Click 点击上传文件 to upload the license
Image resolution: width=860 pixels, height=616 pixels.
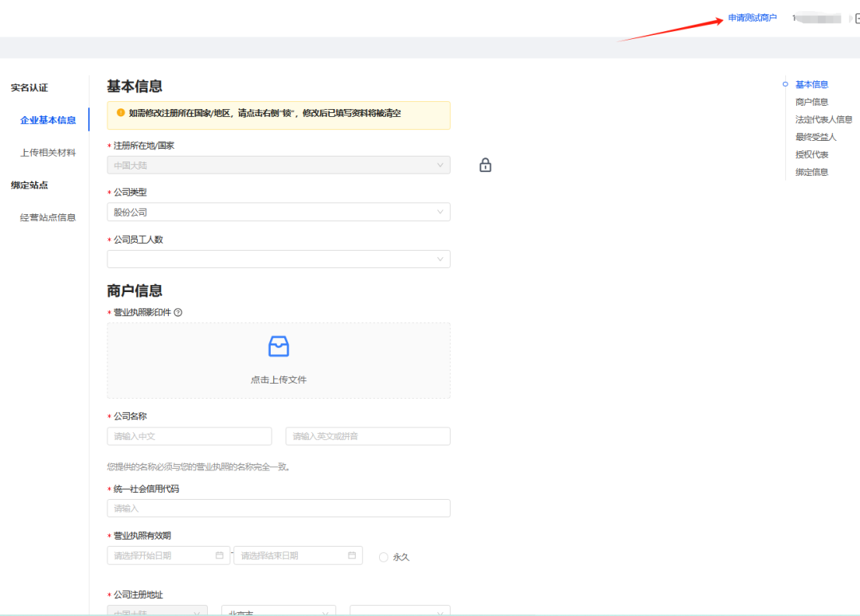tap(279, 380)
